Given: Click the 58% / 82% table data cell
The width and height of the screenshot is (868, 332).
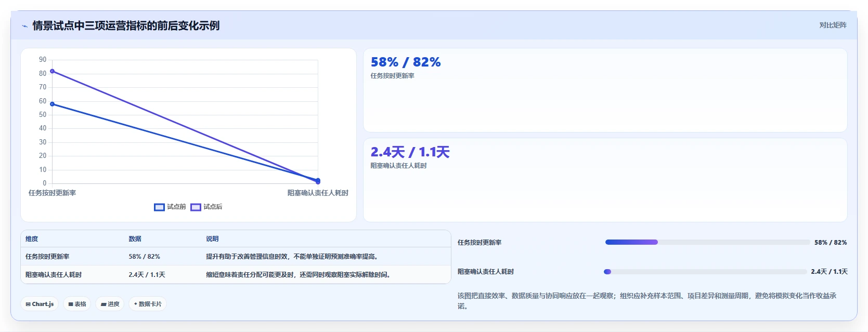Looking at the screenshot, I should tap(145, 257).
